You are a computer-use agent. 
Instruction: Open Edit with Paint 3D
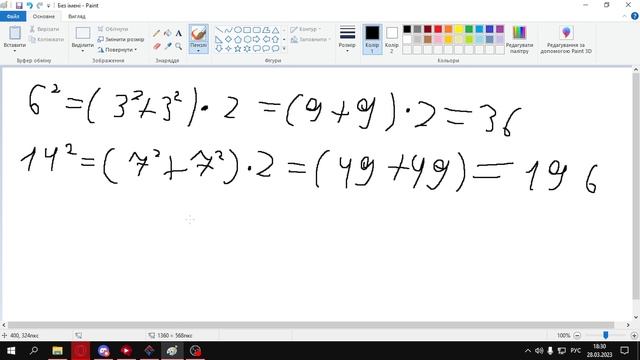click(566, 40)
